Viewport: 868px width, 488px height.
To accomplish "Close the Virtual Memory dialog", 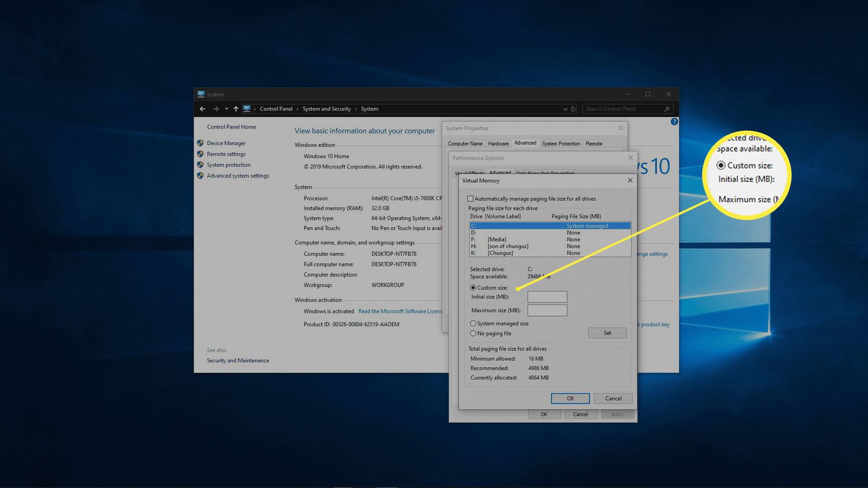I will (630, 180).
